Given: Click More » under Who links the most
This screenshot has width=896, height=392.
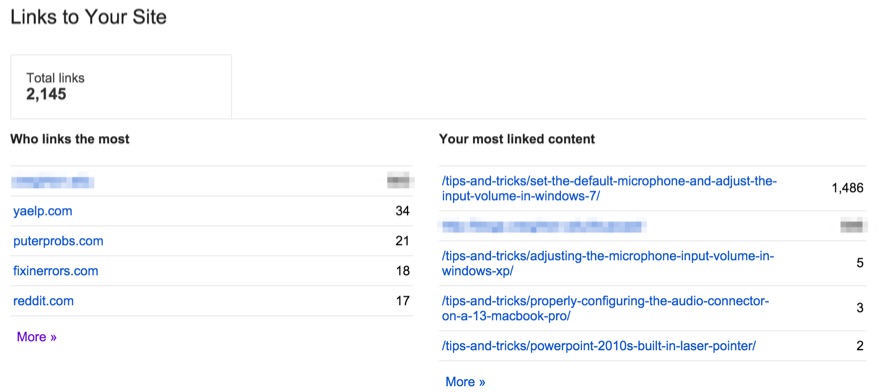Looking at the screenshot, I should coord(37,337).
